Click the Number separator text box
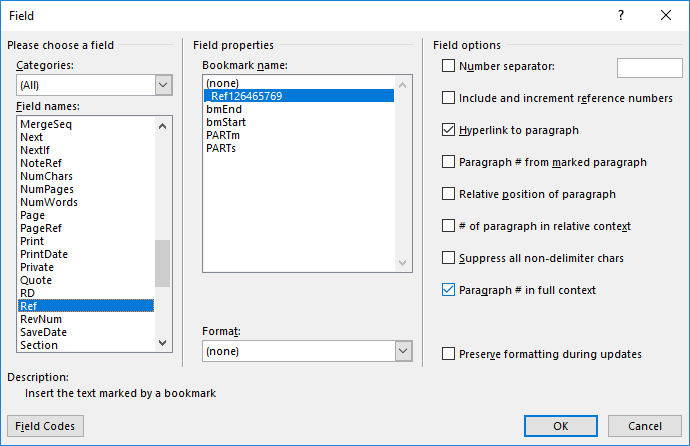This screenshot has width=690, height=446. [650, 68]
